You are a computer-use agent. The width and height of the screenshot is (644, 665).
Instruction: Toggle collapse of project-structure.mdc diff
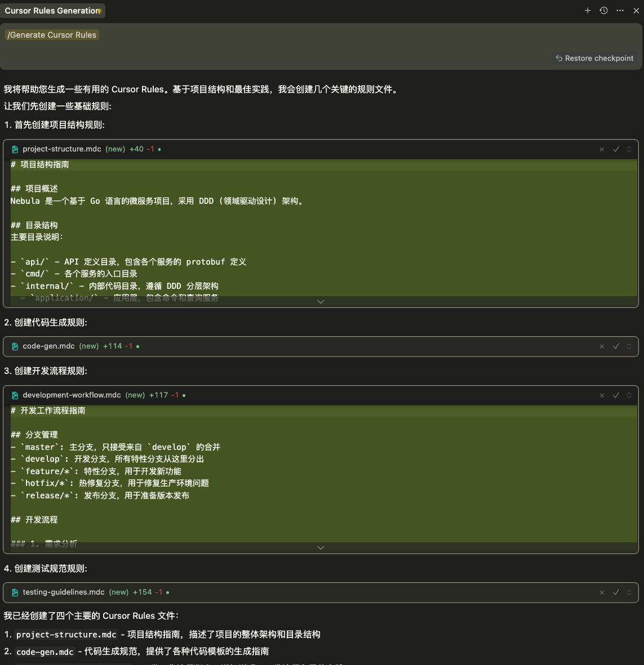629,149
